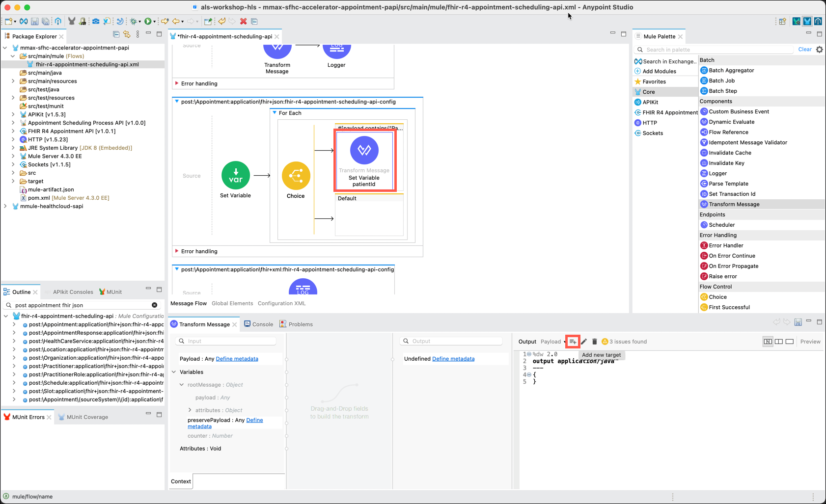The height and width of the screenshot is (504, 826).
Task: Select the Choice component in the flow
Action: 296,176
